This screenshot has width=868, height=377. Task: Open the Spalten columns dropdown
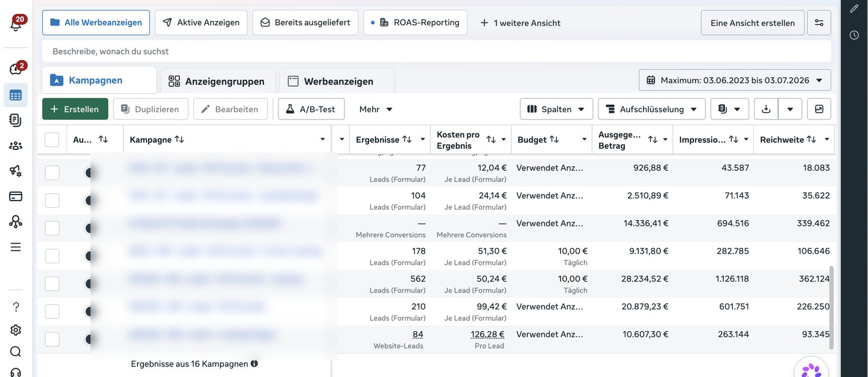point(556,109)
